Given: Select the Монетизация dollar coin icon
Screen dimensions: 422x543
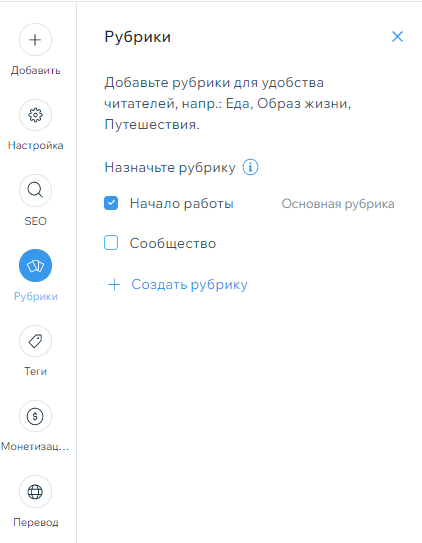Looking at the screenshot, I should point(35,416).
